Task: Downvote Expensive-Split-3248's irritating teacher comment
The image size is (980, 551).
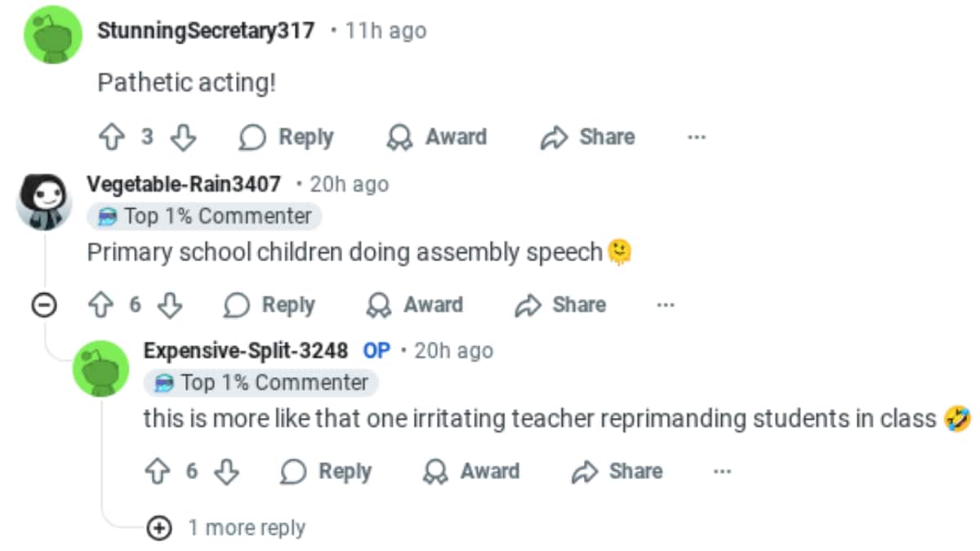Action: (x=226, y=472)
